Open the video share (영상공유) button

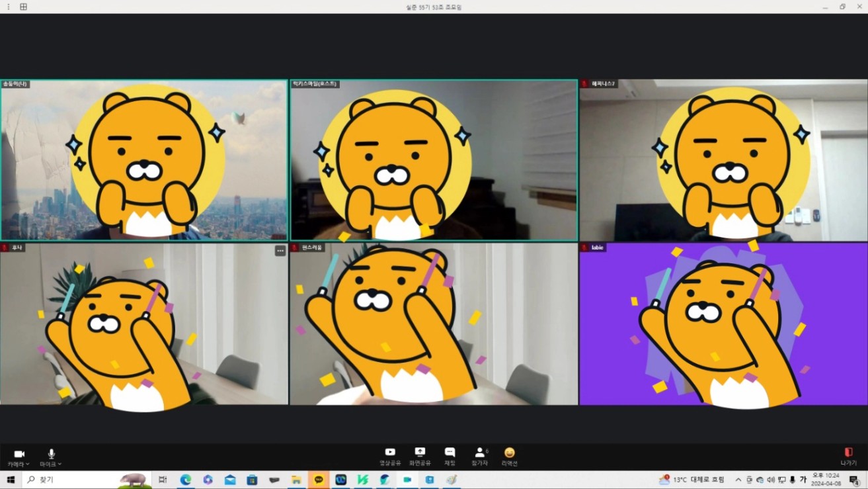(x=390, y=456)
